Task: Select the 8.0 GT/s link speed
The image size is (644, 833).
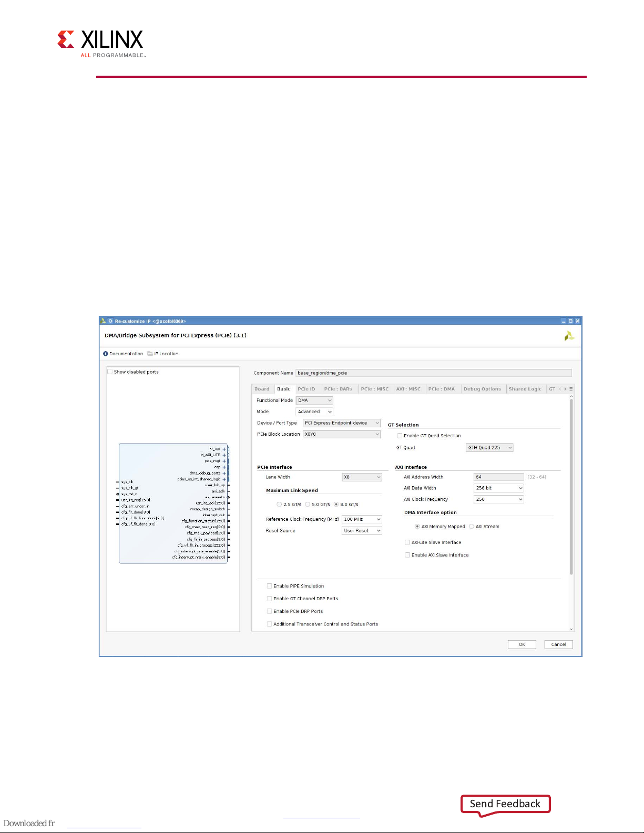Action: point(336,505)
